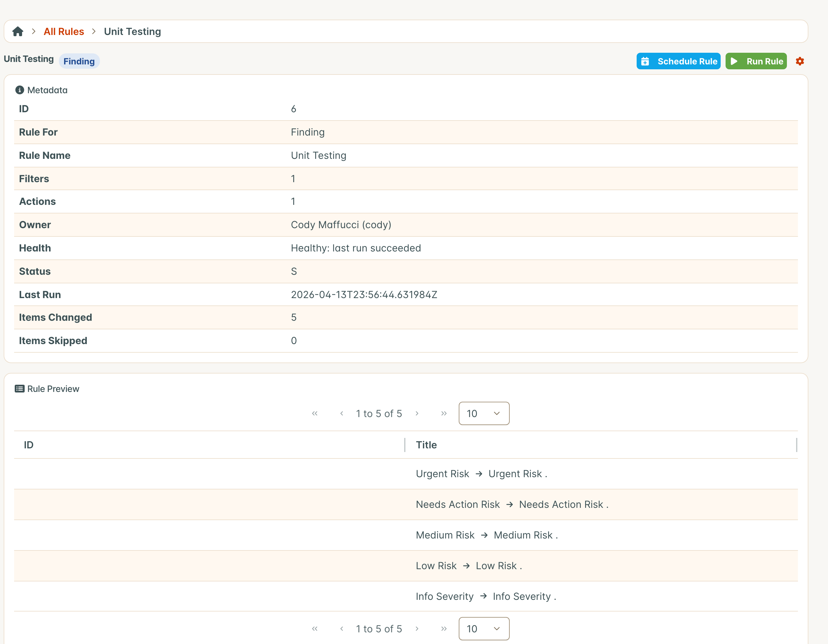Run the rule with Run Rule button
828x644 pixels.
tap(756, 61)
